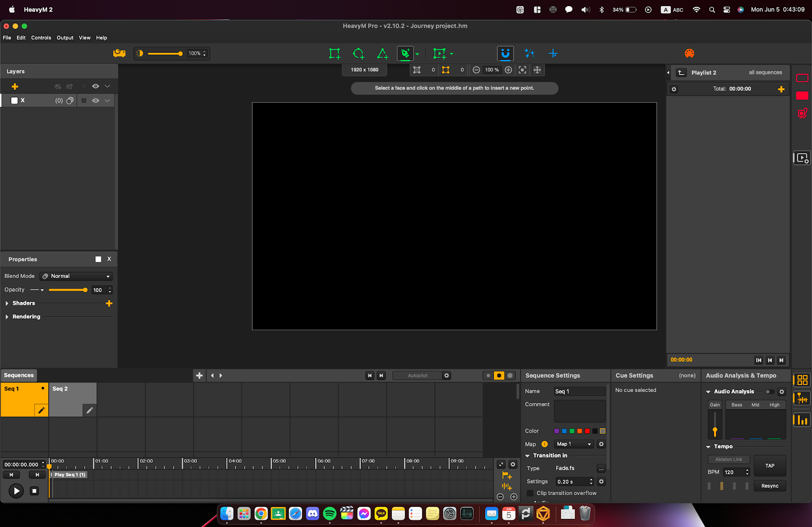Image resolution: width=812 pixels, height=527 pixels.
Task: Open the File menu
Action: [x=7, y=38]
